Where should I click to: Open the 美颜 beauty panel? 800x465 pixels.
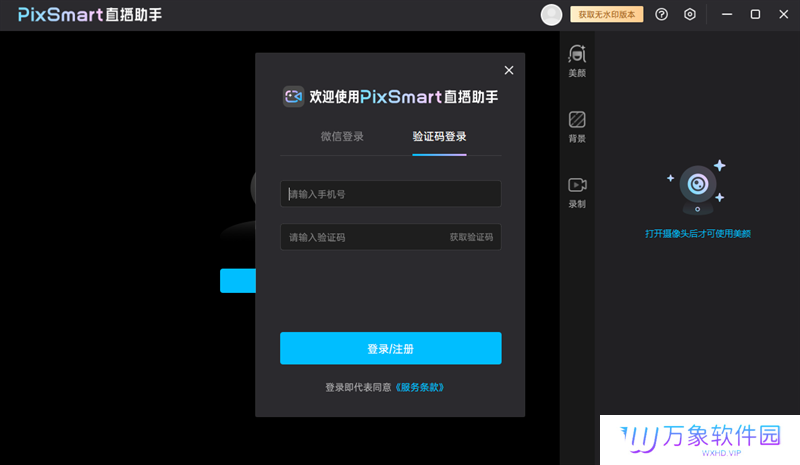[x=577, y=61]
